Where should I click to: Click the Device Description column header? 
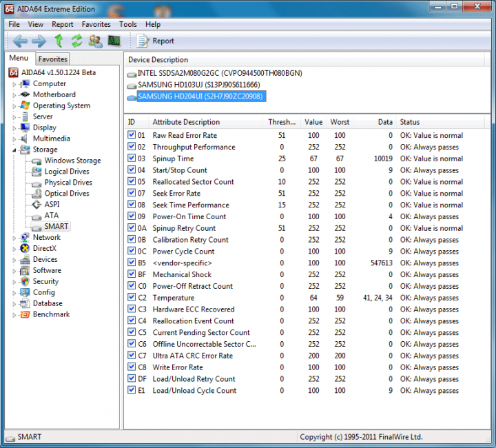(x=304, y=59)
